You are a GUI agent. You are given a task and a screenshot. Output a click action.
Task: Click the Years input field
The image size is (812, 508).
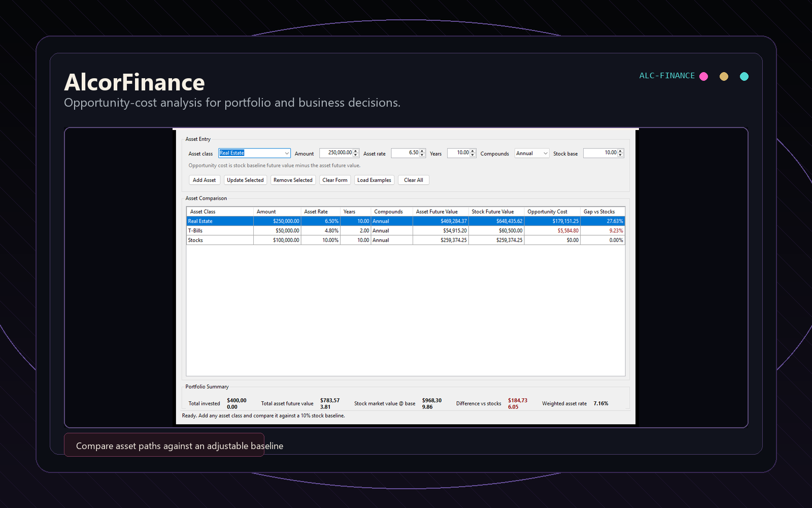(459, 153)
